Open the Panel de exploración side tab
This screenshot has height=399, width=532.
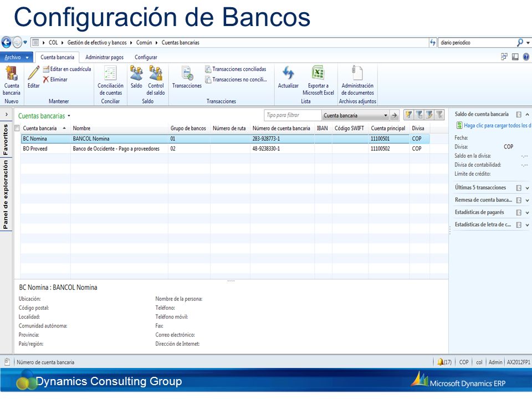(x=6, y=195)
